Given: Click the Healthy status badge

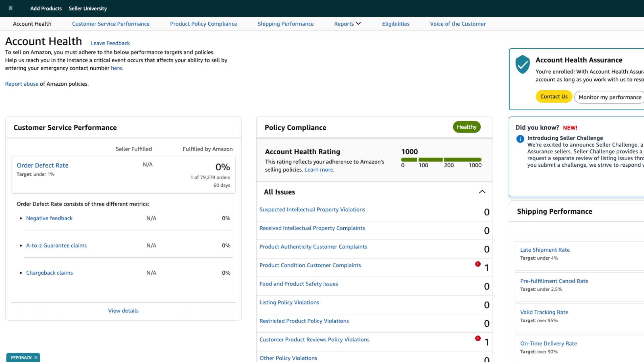Looking at the screenshot, I should pyautogui.click(x=466, y=127).
